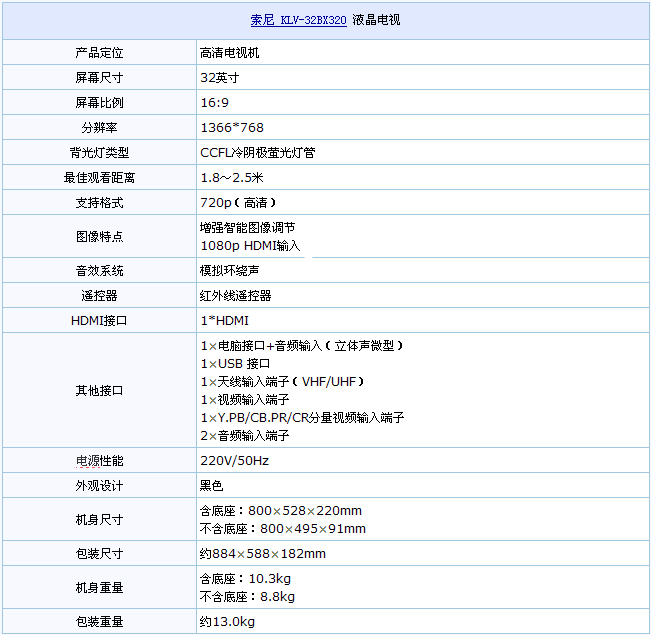Click the 最佳观看距离 label

pyautogui.click(x=99, y=177)
